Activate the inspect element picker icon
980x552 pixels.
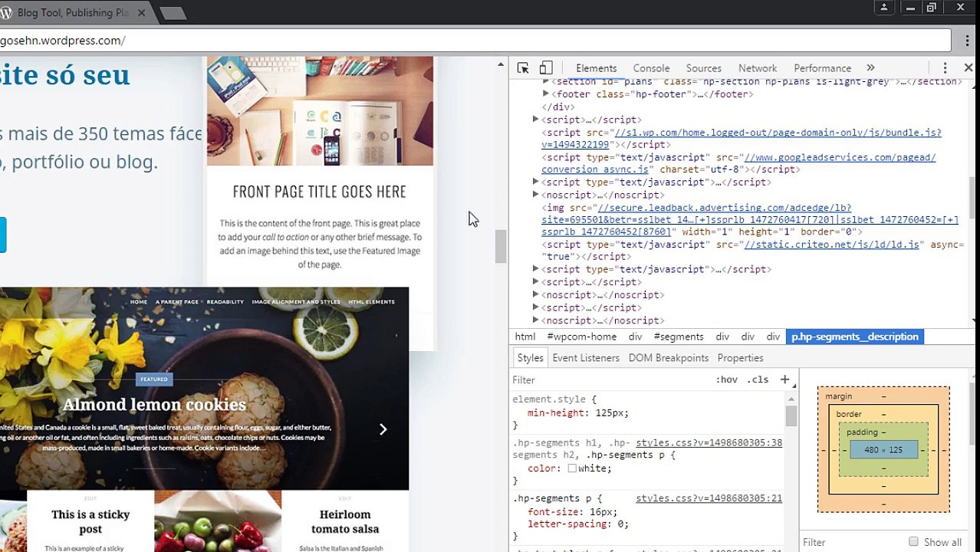(523, 68)
